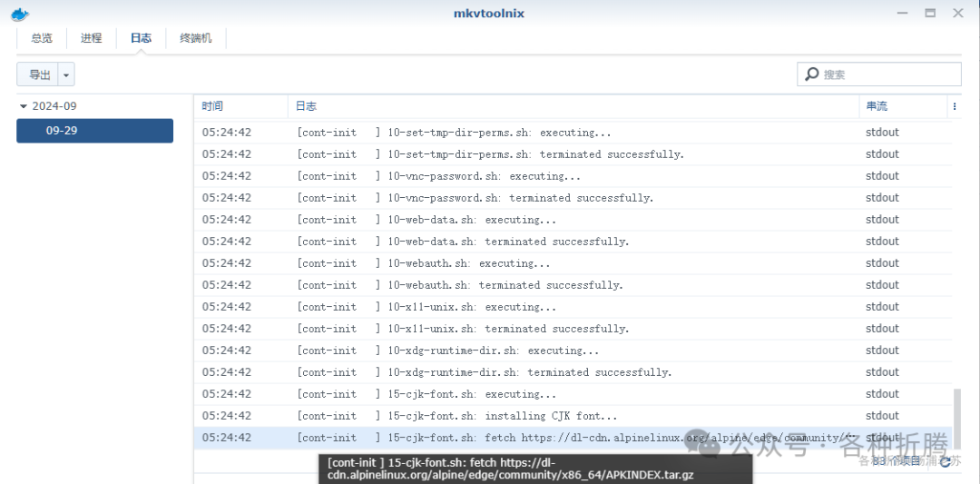Click into the 搜索 input field

878,74
